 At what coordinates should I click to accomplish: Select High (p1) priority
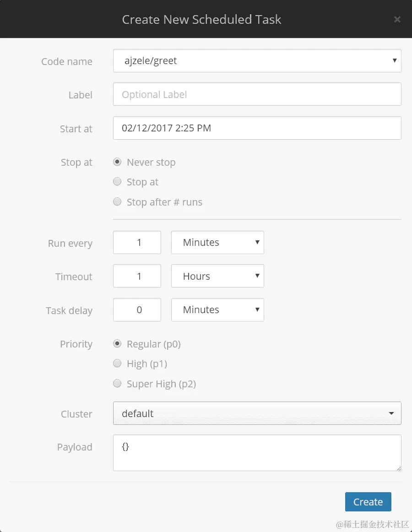[x=118, y=364]
